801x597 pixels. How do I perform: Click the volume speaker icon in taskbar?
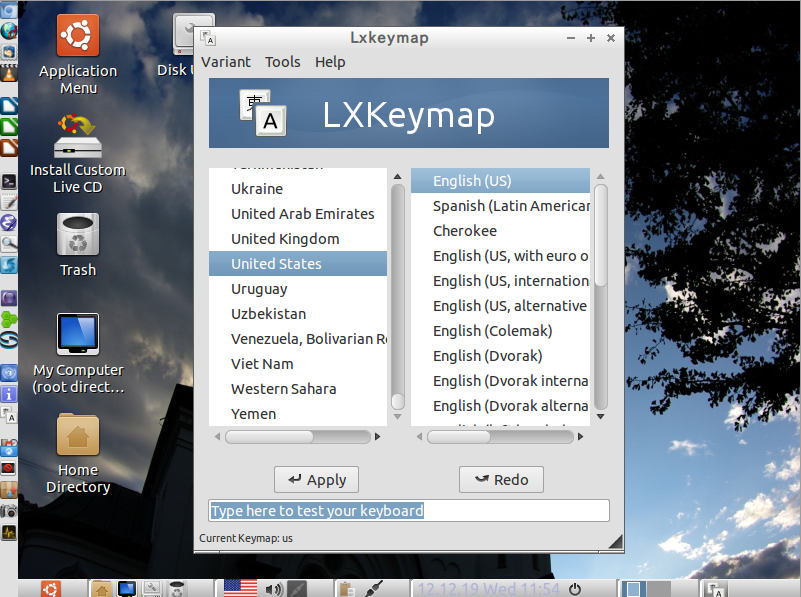(274, 589)
